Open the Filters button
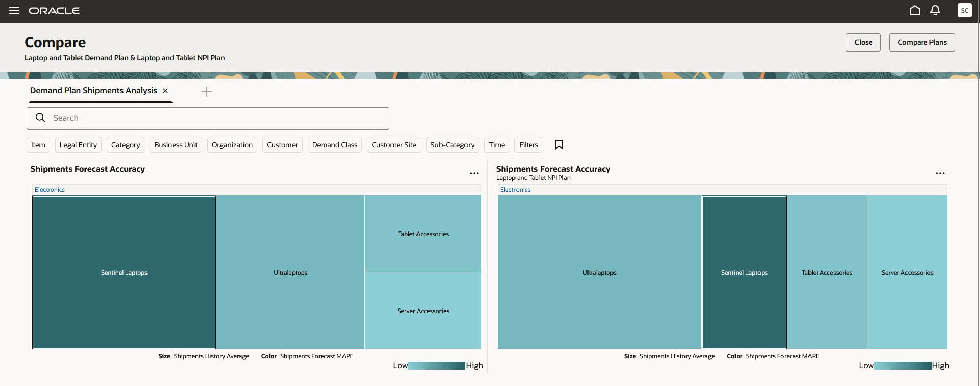The height and width of the screenshot is (386, 980). point(529,145)
